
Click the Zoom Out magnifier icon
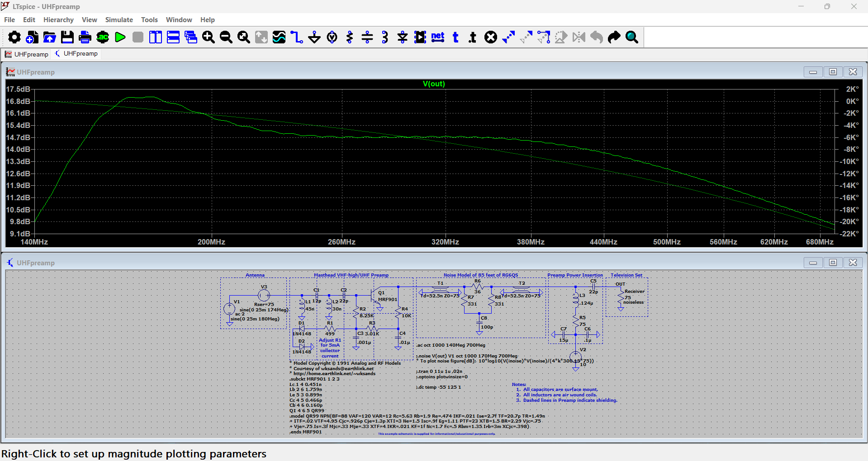tap(226, 37)
